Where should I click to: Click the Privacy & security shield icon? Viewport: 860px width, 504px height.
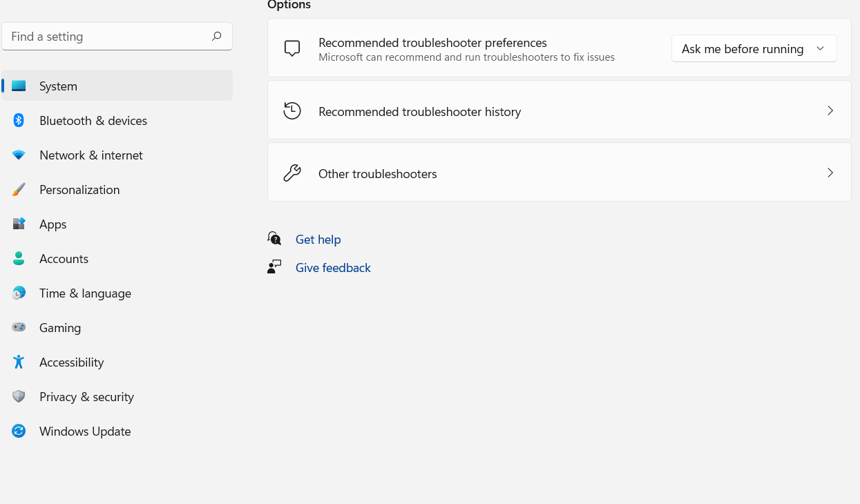pos(19,397)
